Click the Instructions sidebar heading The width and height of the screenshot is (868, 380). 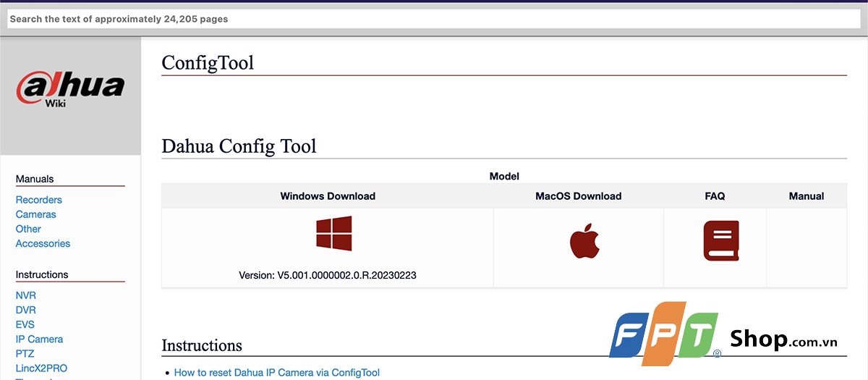42,274
